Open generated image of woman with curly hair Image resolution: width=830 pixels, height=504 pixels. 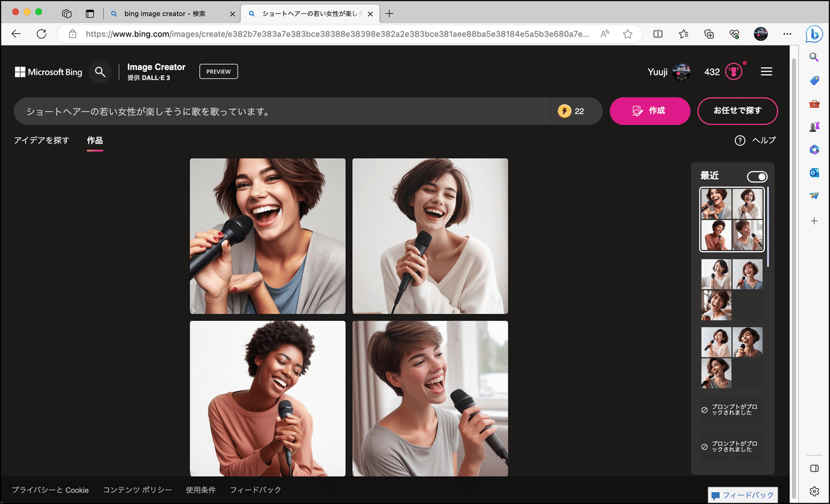click(268, 398)
